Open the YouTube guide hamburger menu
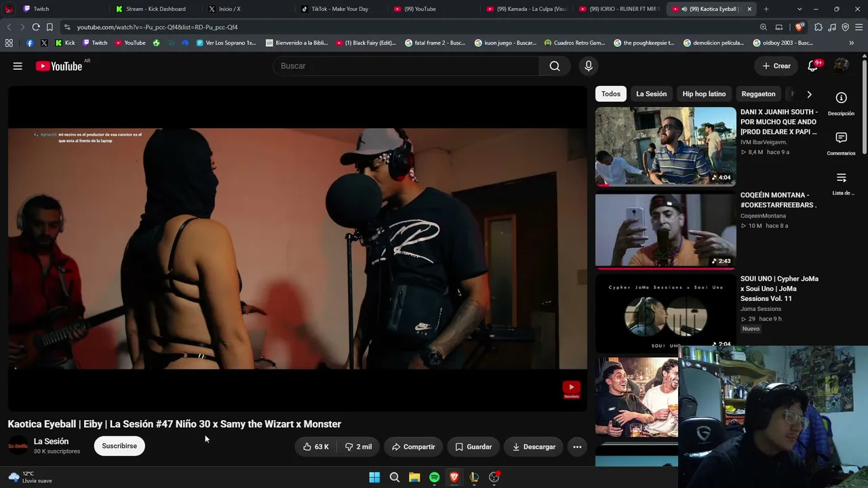 point(18,66)
